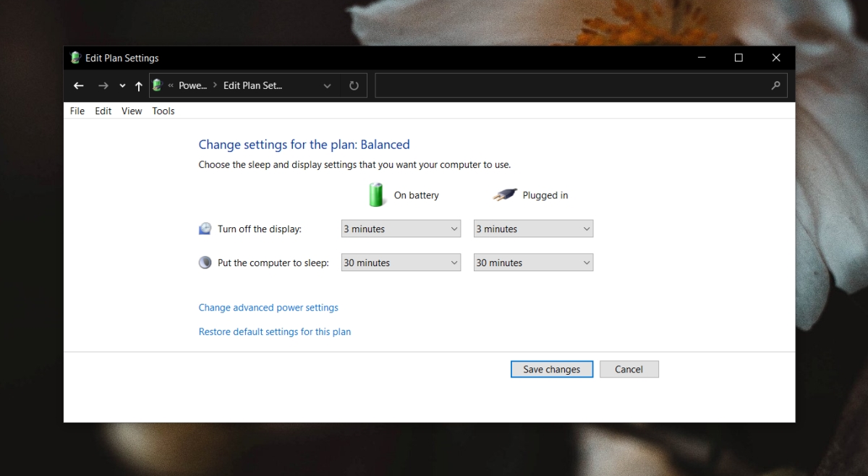Screen dimensions: 868x476
Task: Click Change advanced power settings link
Action: point(268,307)
